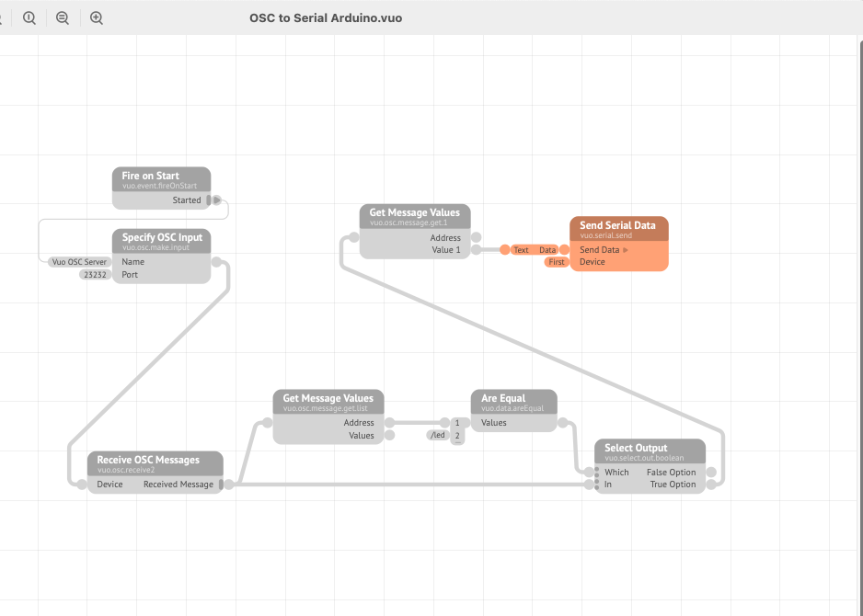Click the zoom to actual size icon
863x616 pixels.
coord(29,18)
